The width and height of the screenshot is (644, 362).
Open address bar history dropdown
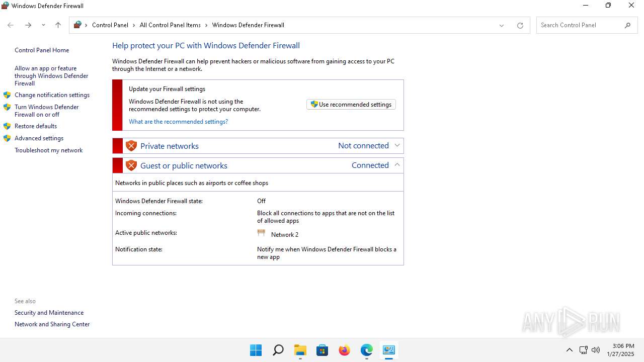point(502,25)
